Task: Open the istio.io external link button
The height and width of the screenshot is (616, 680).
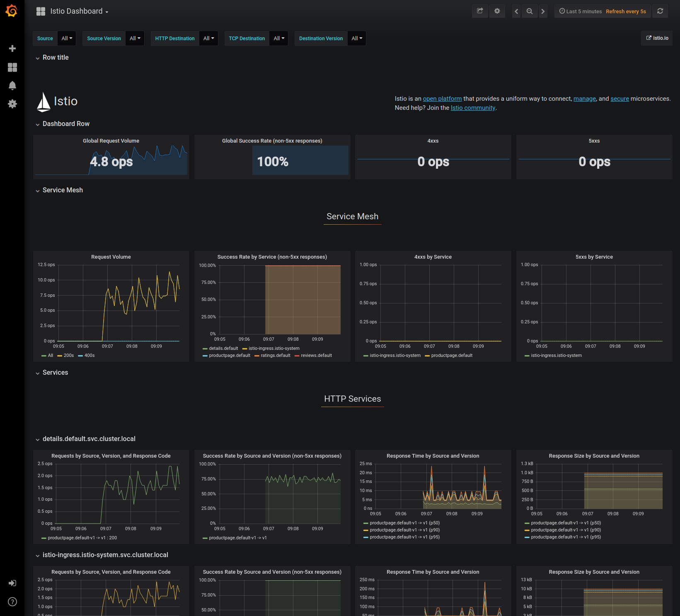Action: [x=657, y=38]
